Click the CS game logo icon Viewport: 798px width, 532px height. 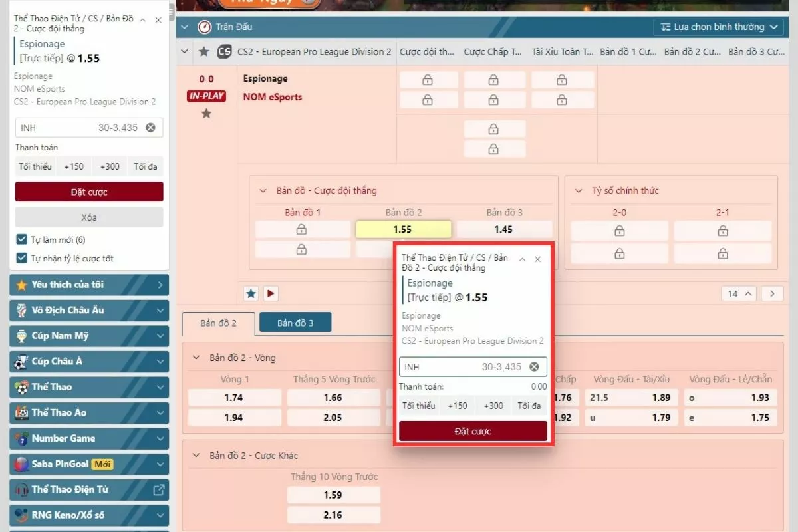(x=225, y=51)
